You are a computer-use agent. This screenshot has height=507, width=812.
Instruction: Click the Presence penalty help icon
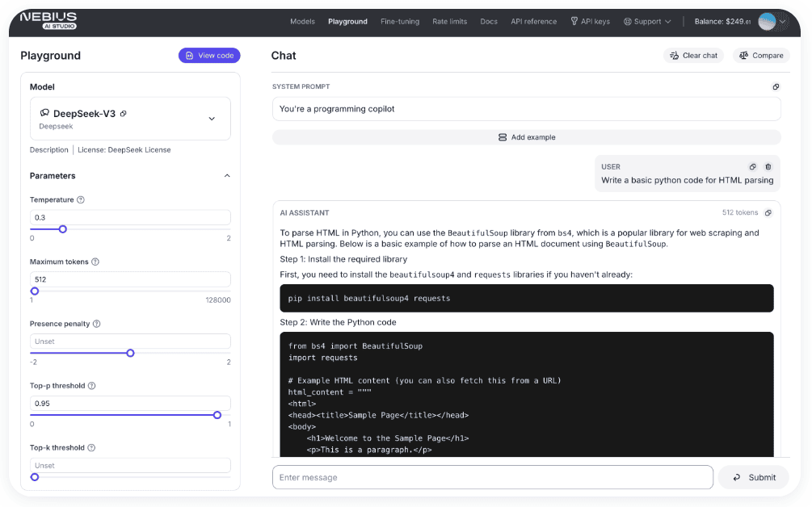[x=96, y=324]
